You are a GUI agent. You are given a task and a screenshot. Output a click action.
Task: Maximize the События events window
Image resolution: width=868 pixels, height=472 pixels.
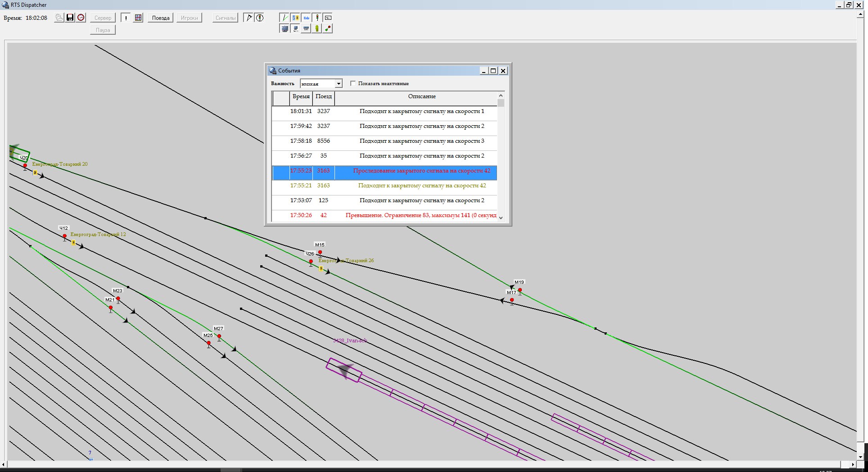click(493, 71)
